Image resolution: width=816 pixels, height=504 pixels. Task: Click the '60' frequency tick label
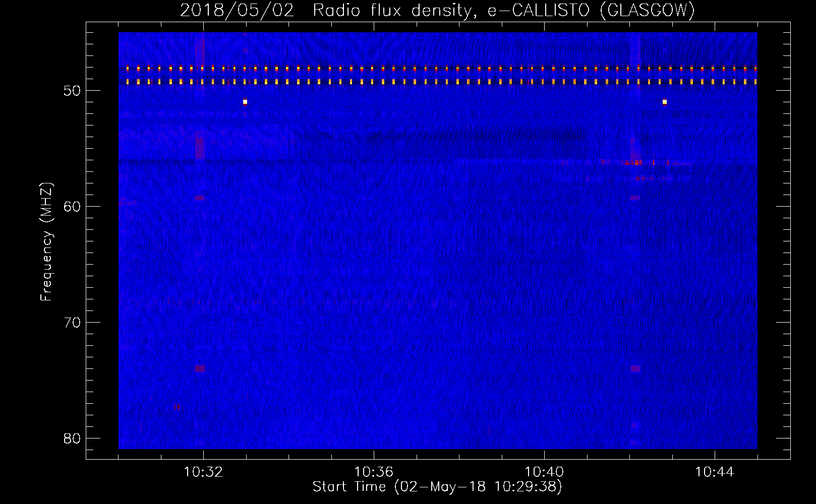(x=73, y=207)
